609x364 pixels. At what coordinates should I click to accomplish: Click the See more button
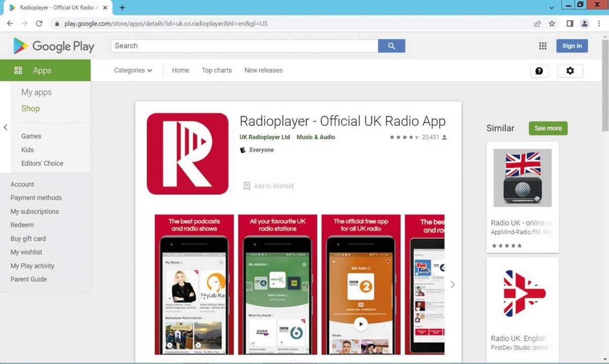point(548,128)
